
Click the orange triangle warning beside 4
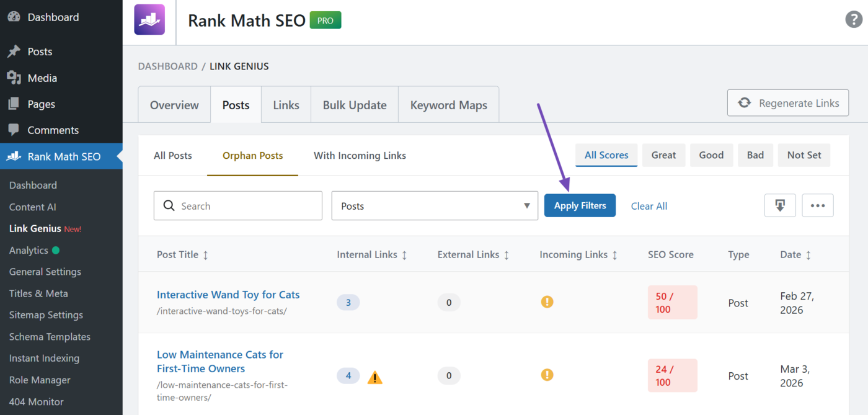pos(374,377)
